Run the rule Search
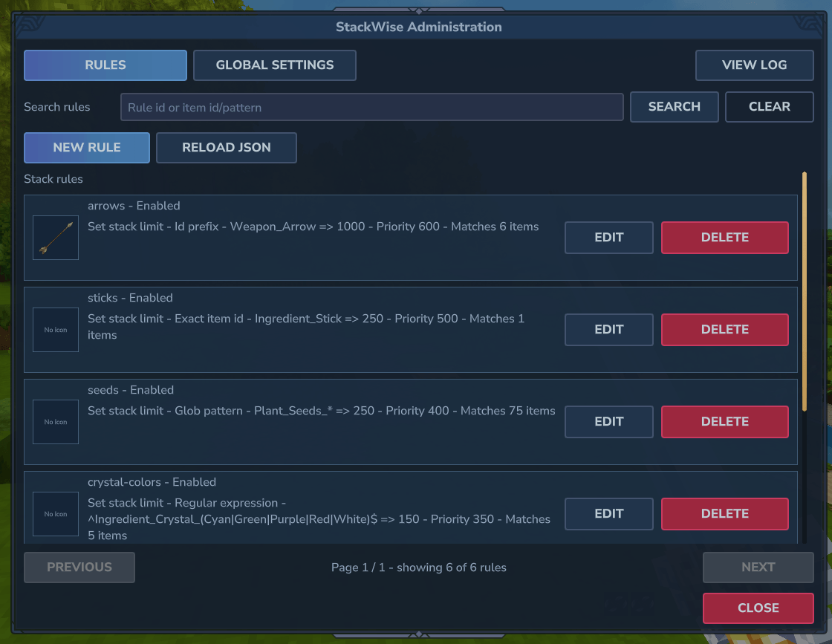 [x=674, y=107]
